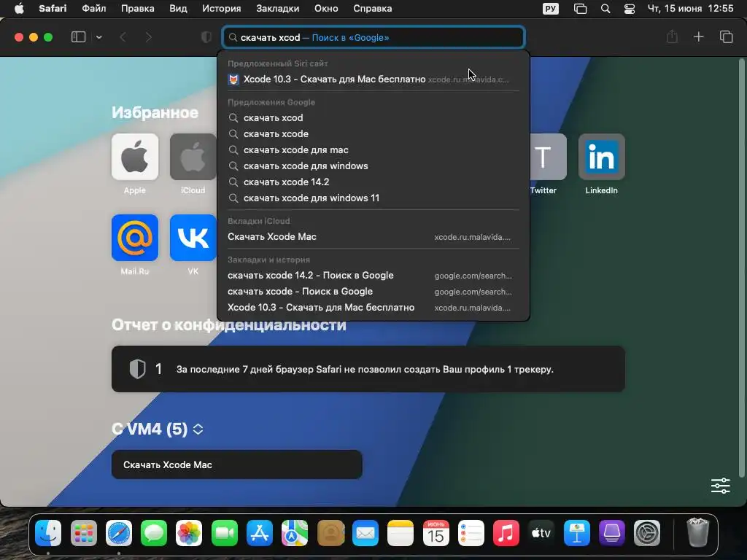The width and height of the screenshot is (747, 560).
Task: Open FaceTime from the Dock
Action: click(x=225, y=533)
